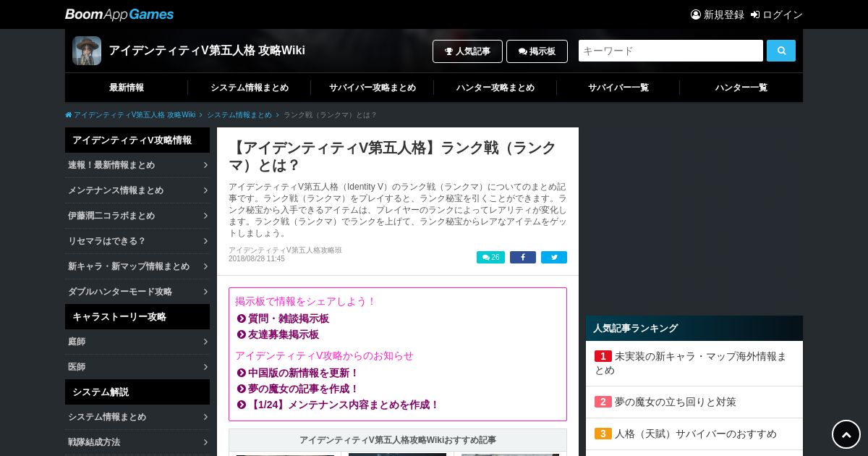
Task: Click arrow bullet before 質問・雑談掲示板
Action: 242,319
